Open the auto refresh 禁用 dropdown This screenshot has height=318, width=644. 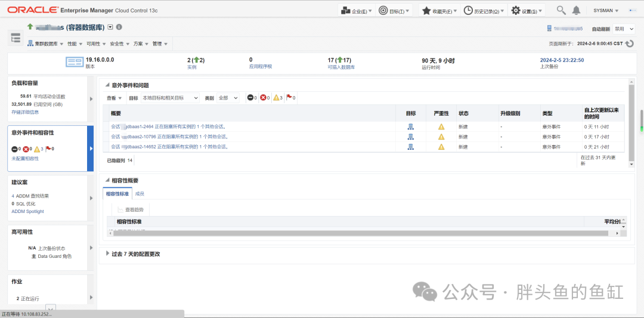pyautogui.click(x=624, y=29)
